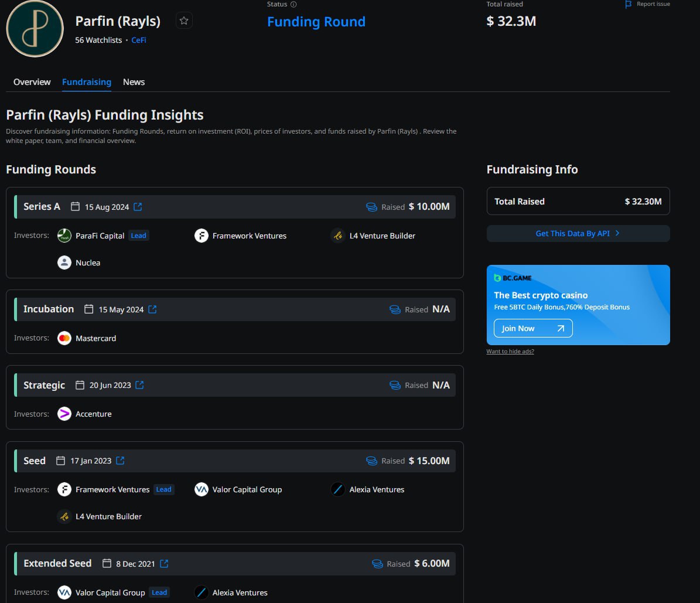The height and width of the screenshot is (603, 700).
Task: Open L4 Venture Builder in Series A
Action: 382,236
